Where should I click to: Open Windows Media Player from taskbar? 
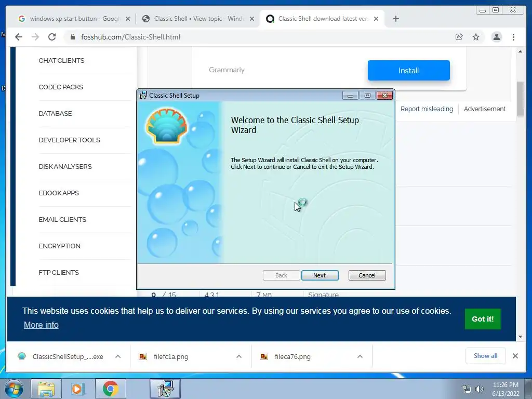click(78, 389)
